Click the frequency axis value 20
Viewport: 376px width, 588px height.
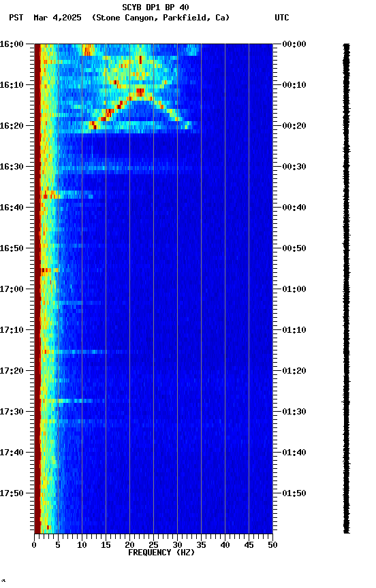129,545
